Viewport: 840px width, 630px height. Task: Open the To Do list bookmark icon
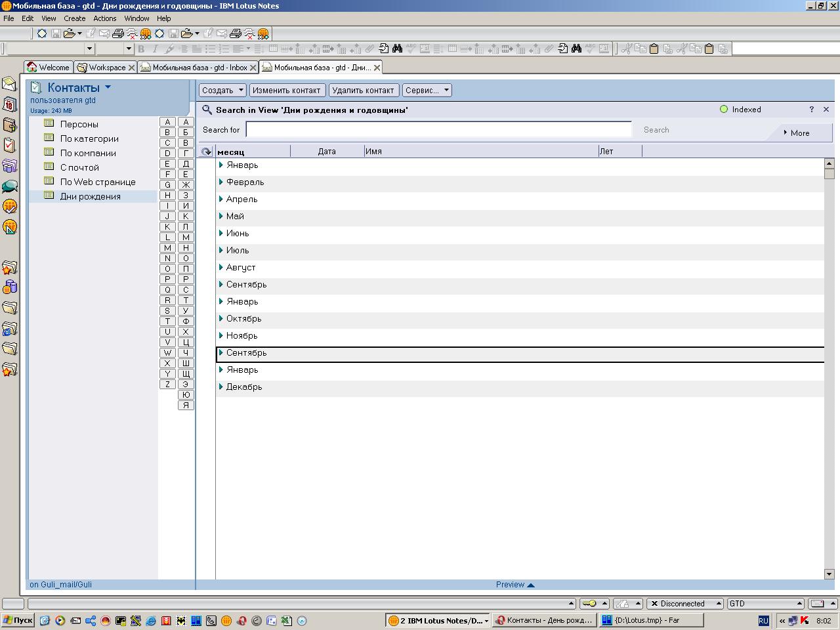[x=9, y=145]
